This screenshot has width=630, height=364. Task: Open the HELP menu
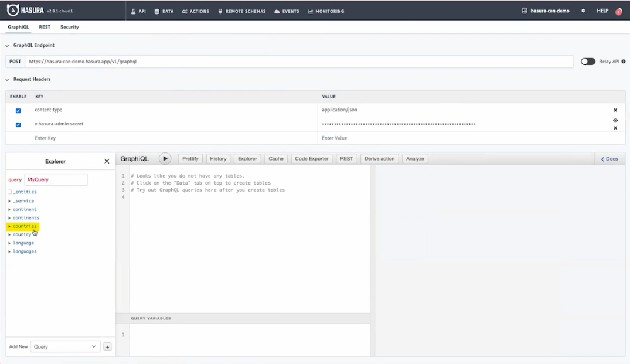tap(602, 11)
